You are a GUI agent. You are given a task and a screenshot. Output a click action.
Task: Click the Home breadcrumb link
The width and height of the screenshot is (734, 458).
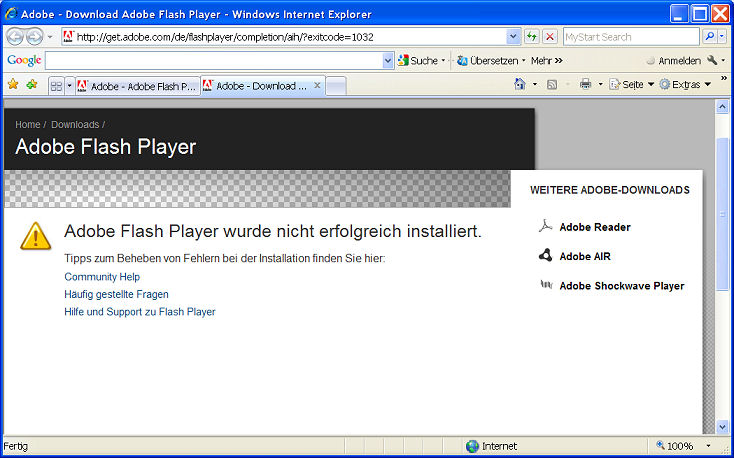[28, 125]
